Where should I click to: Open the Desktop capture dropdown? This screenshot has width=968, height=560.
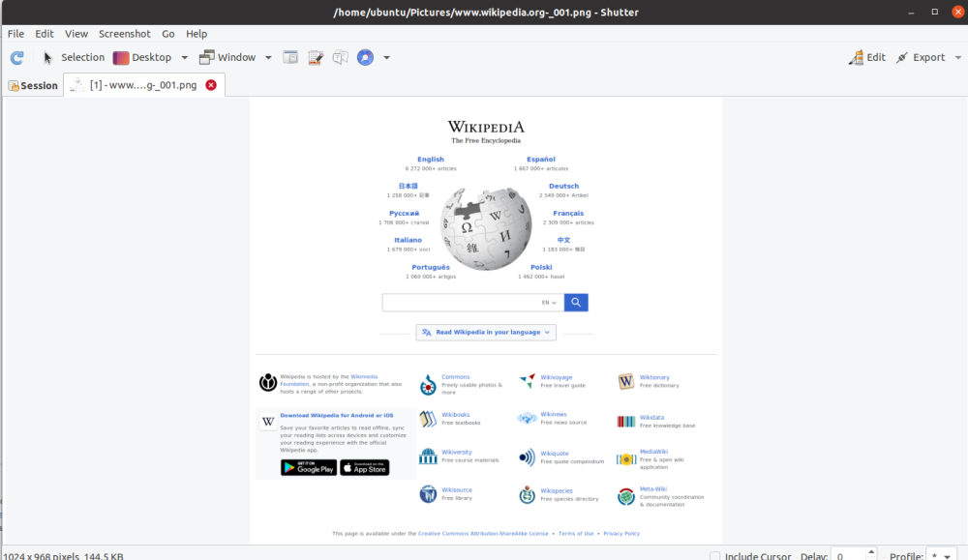[184, 57]
